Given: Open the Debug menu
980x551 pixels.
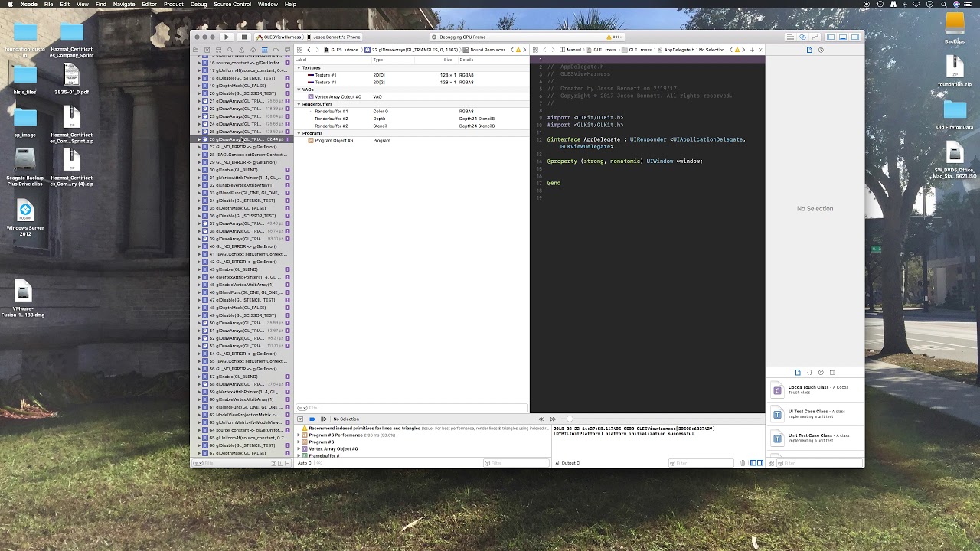Looking at the screenshot, I should (x=198, y=5).
